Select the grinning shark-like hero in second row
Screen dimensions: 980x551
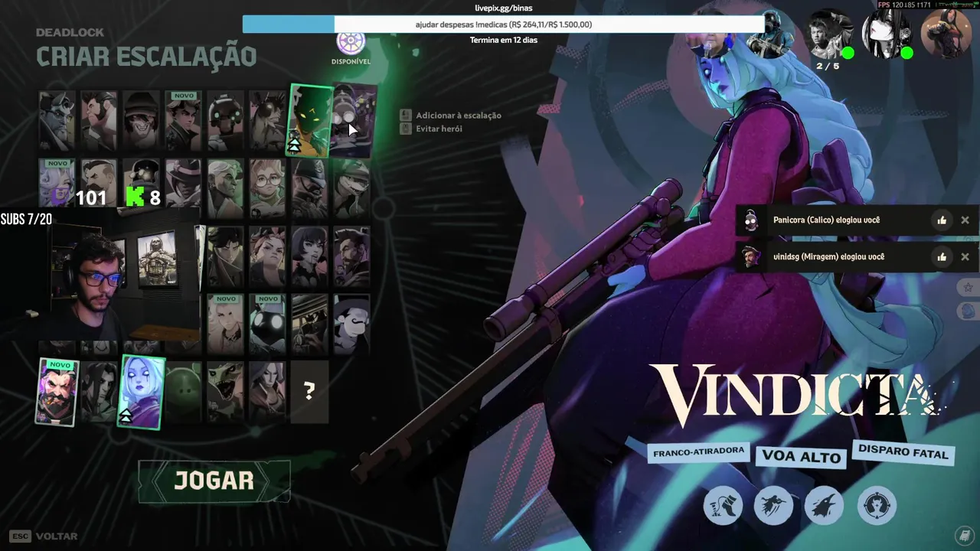point(351,187)
